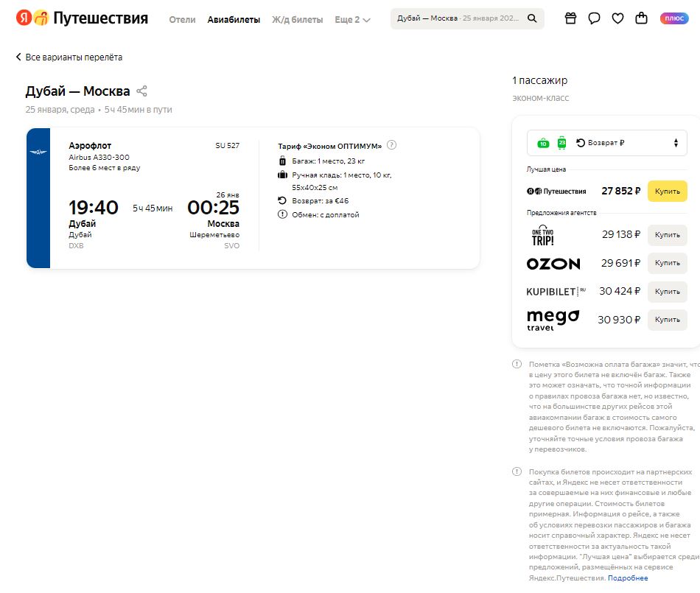Click the green hand-luggage 10 icon
700x593 pixels.
click(543, 143)
